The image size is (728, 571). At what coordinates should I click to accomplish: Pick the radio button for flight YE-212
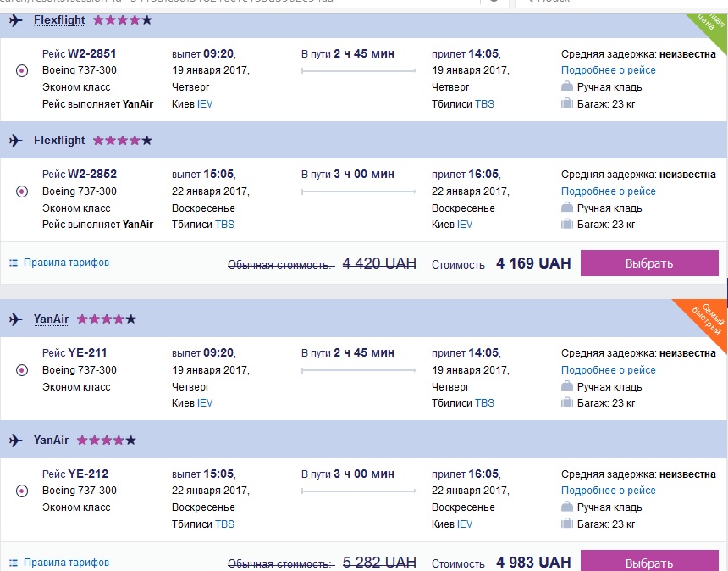(22, 491)
